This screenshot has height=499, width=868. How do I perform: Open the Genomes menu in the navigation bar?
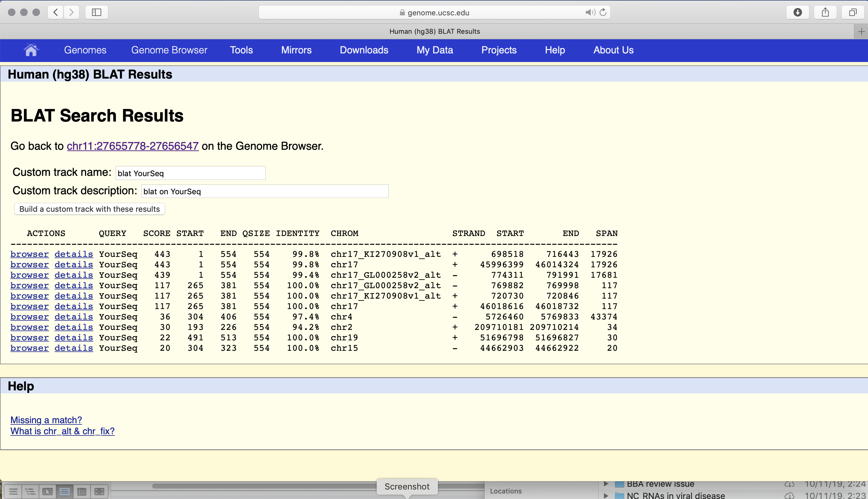(x=85, y=50)
